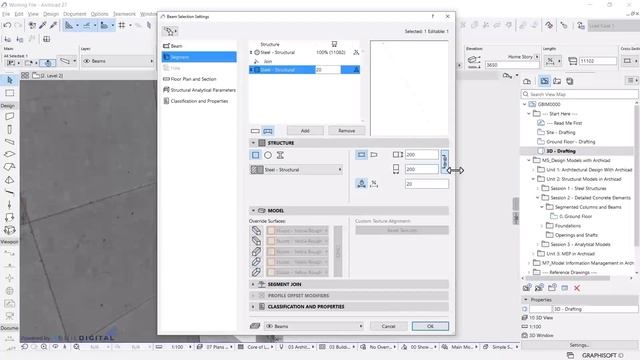Open Foundations folder in Navigator
This screenshot has width=640, height=360.
pos(567,226)
